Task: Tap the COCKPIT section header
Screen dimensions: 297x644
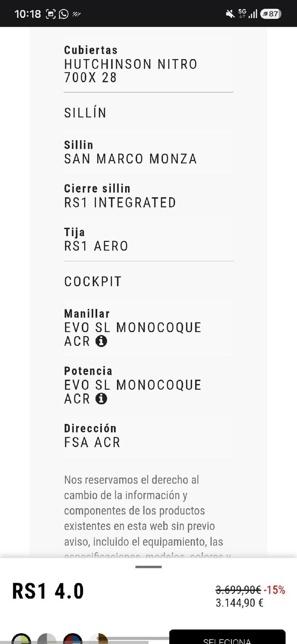Action: [x=93, y=282]
